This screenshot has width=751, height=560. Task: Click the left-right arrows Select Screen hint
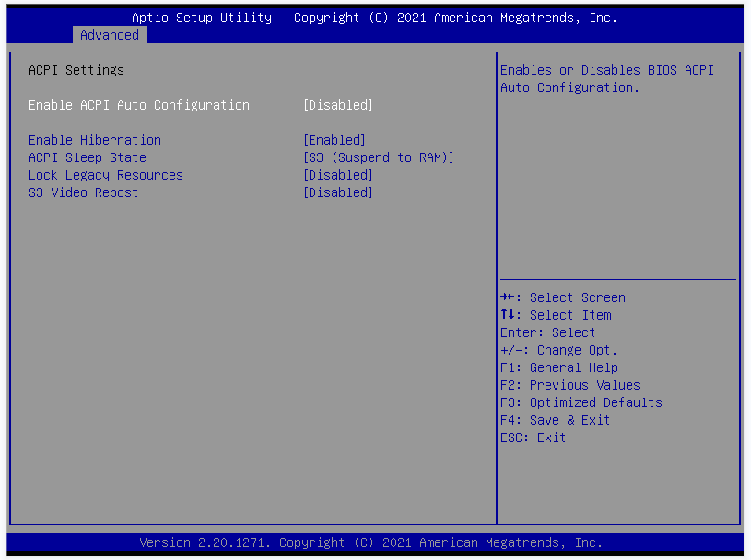[x=562, y=297]
